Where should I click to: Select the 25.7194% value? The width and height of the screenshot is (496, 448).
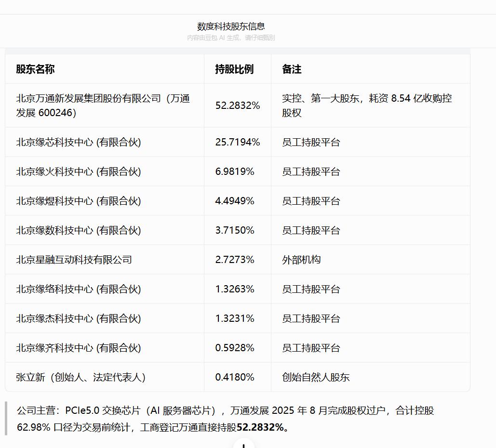pyautogui.click(x=238, y=142)
